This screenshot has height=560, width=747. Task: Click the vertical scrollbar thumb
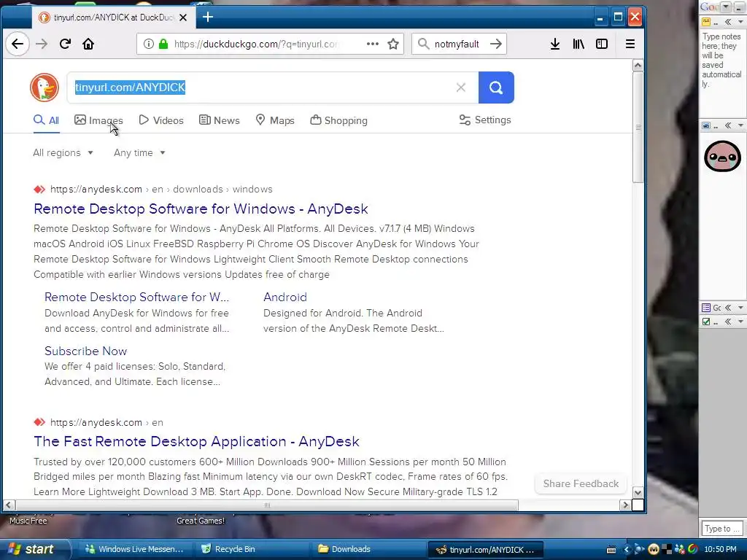(x=638, y=127)
